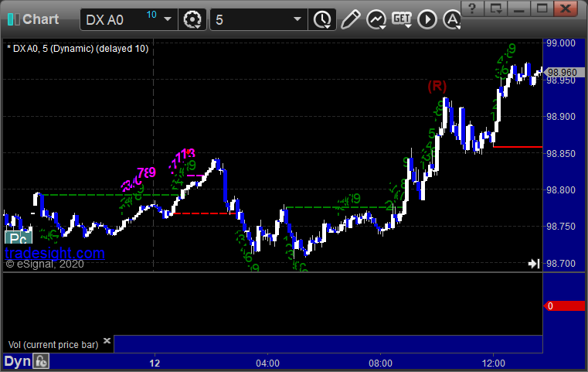588x372 pixels.
Task: Click the red 0 volume value marker
Action: click(x=564, y=306)
